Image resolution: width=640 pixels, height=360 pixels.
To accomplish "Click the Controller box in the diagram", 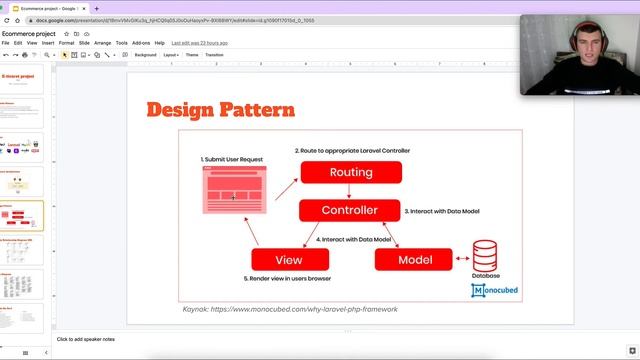I will coord(349,210).
